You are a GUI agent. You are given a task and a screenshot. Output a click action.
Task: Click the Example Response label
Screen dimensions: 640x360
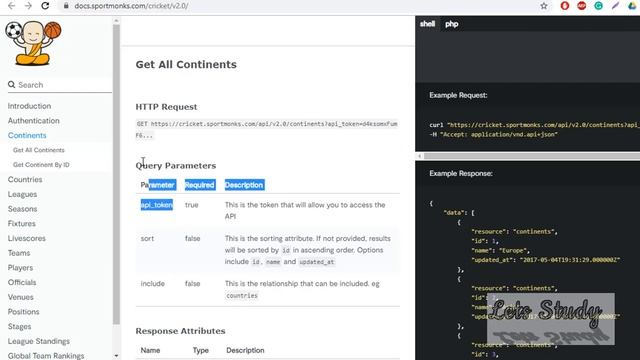(x=461, y=173)
